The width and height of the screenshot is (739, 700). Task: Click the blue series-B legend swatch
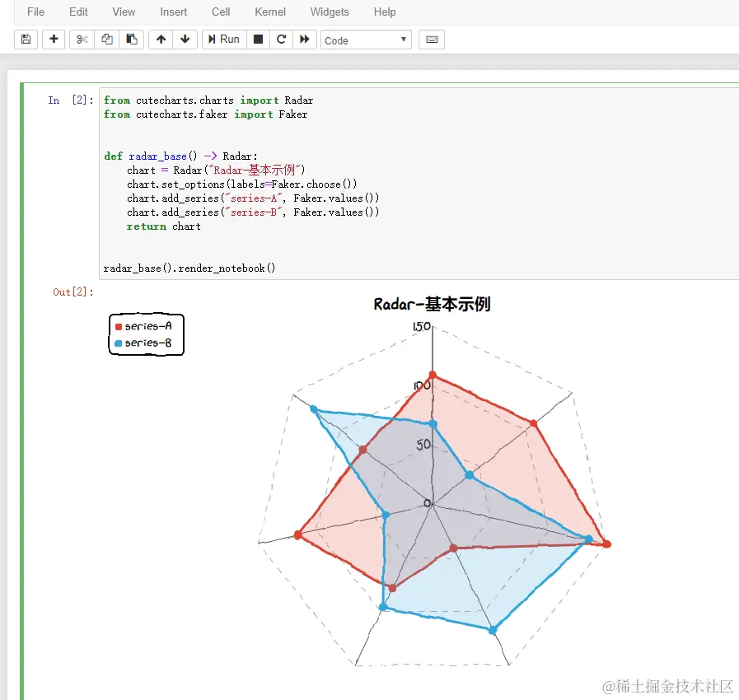pyautogui.click(x=119, y=343)
